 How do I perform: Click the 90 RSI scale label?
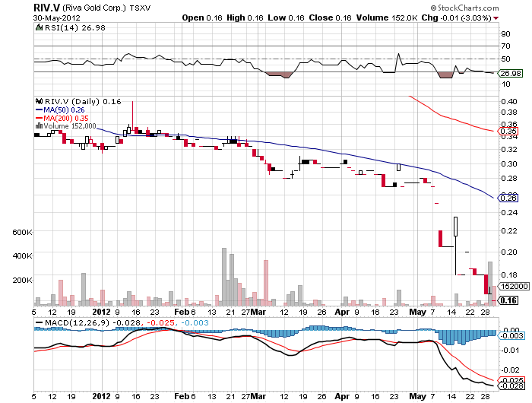(505, 33)
